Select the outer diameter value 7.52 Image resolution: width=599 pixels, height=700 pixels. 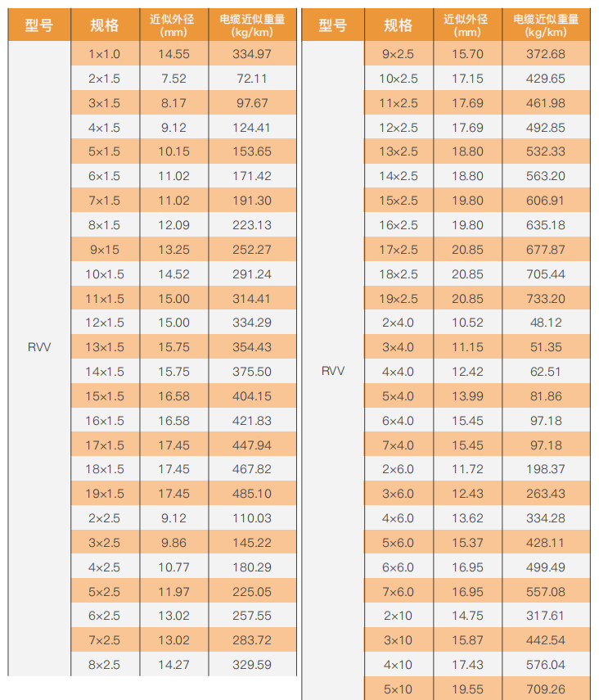tap(173, 79)
